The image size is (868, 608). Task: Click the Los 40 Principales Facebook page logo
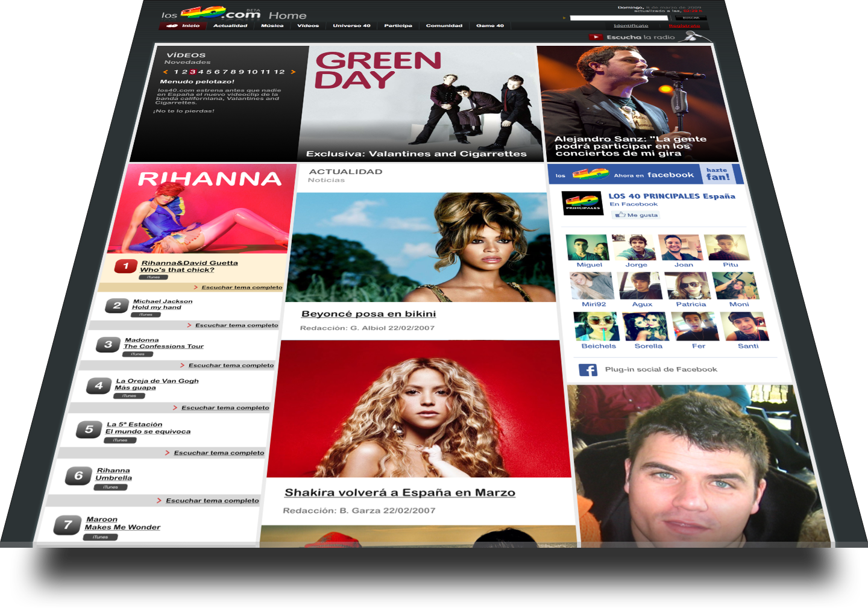[582, 202]
